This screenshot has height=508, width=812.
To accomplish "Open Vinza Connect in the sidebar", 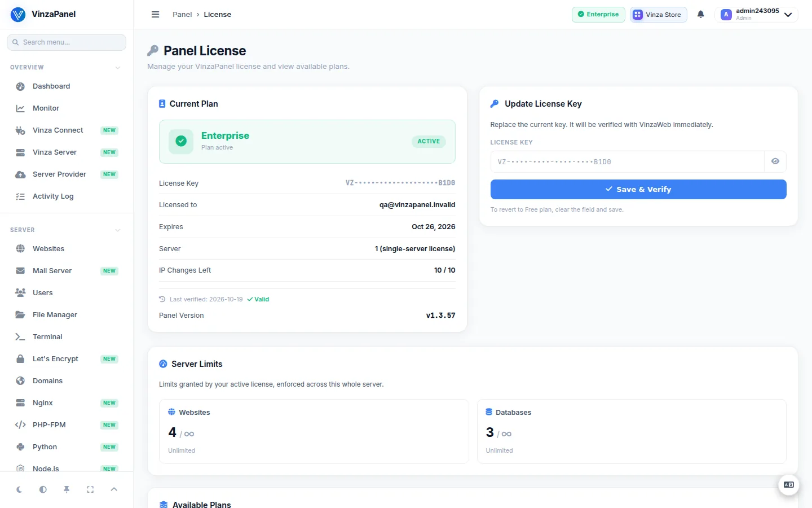I will 67,130.
